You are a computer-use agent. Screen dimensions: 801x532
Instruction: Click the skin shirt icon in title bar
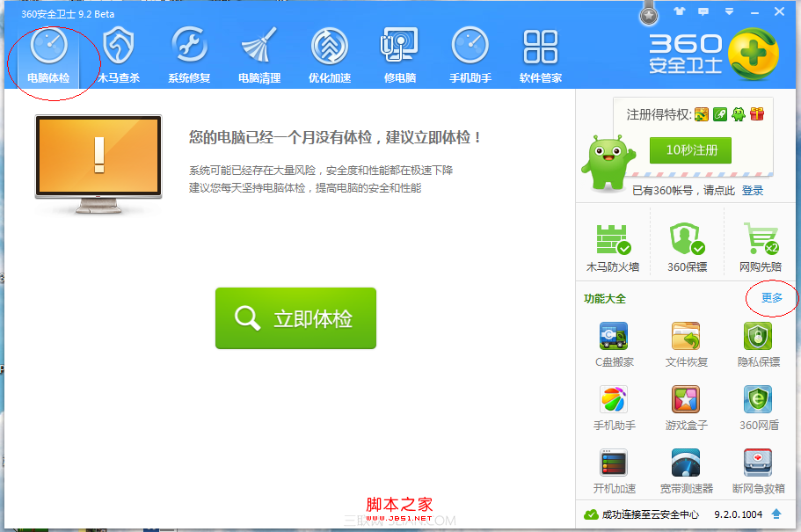[679, 11]
